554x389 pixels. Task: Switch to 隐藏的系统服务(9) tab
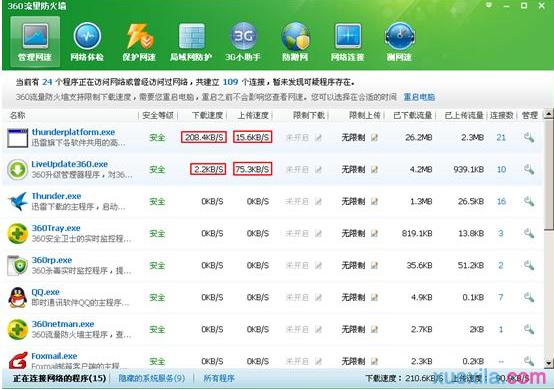pyautogui.click(x=152, y=378)
